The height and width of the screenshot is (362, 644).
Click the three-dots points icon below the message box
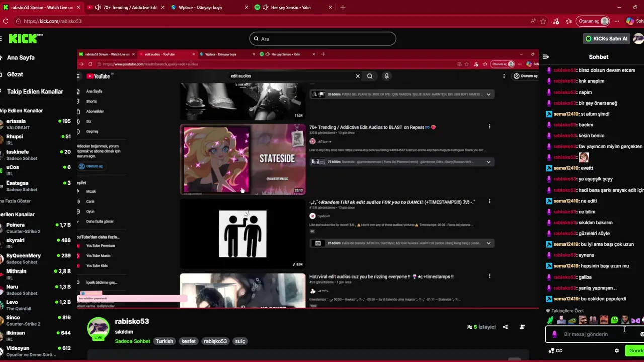(x=551, y=351)
